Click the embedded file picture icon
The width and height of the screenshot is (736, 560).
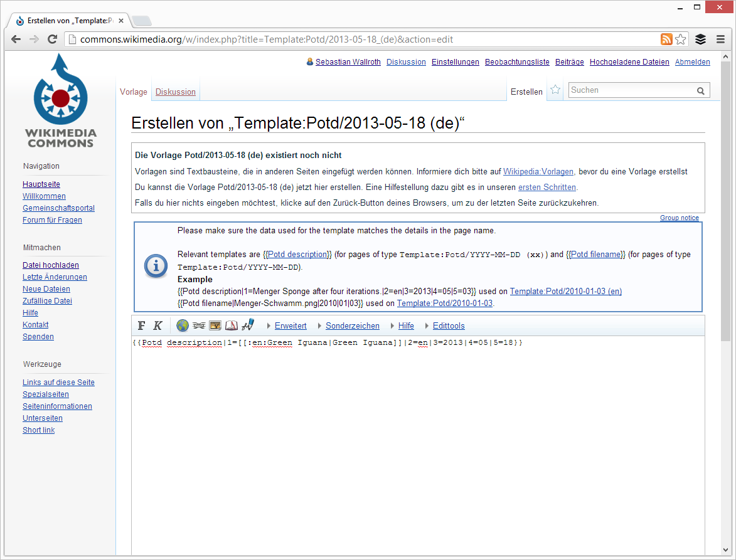click(x=215, y=325)
